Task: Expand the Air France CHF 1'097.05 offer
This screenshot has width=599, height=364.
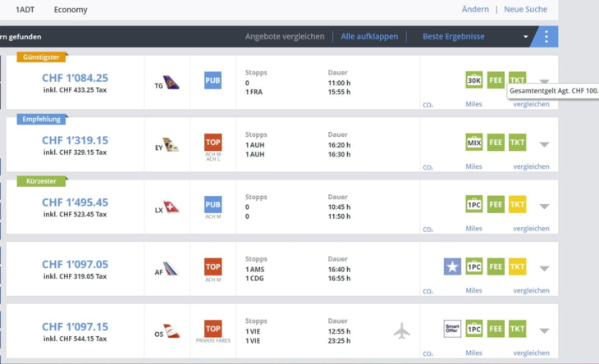Action: [x=544, y=268]
